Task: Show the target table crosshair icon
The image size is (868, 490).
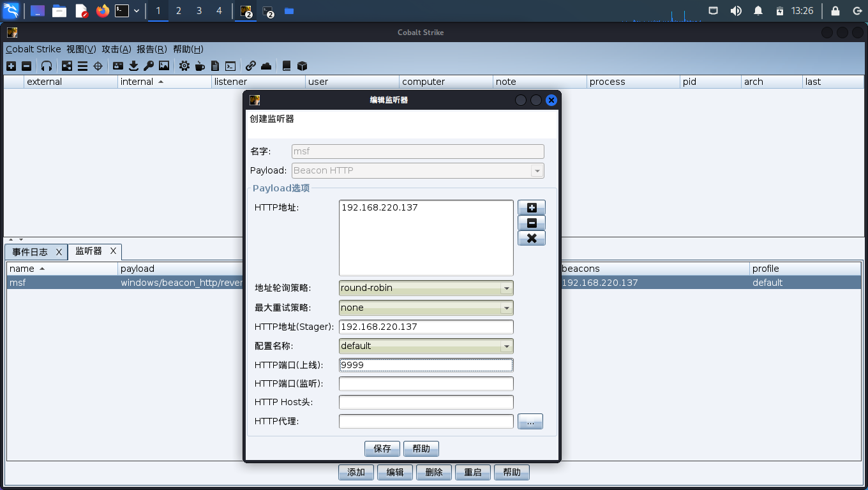Action: (x=98, y=66)
